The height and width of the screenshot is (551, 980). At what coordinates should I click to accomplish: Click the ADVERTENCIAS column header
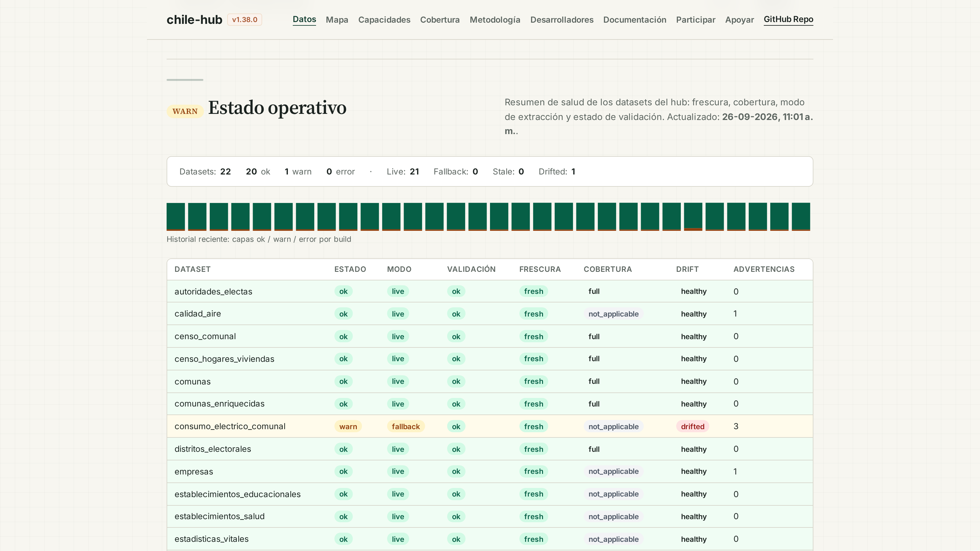(x=763, y=269)
